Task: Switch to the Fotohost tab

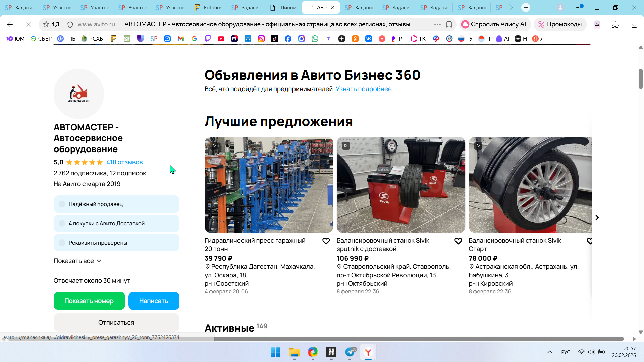Action: coord(208,7)
